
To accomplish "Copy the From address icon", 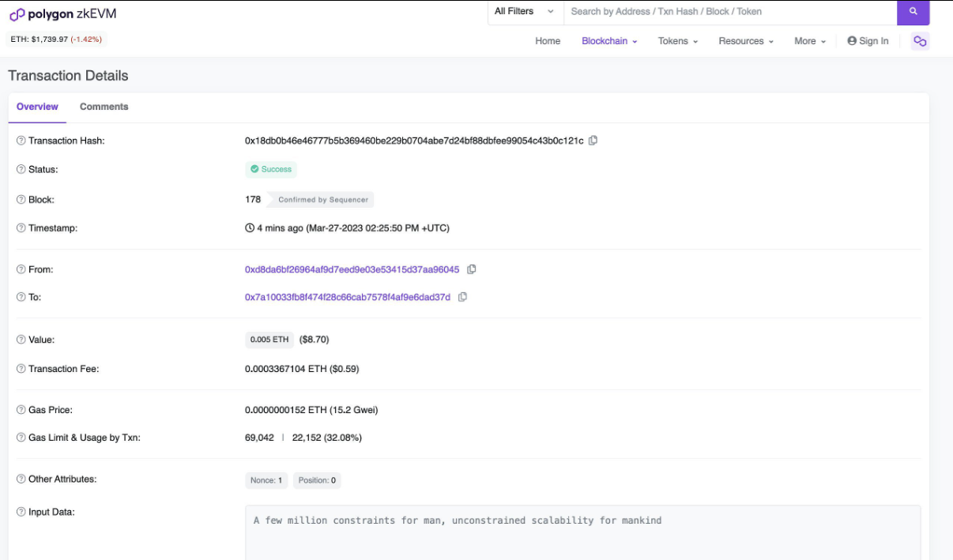I will tap(472, 269).
